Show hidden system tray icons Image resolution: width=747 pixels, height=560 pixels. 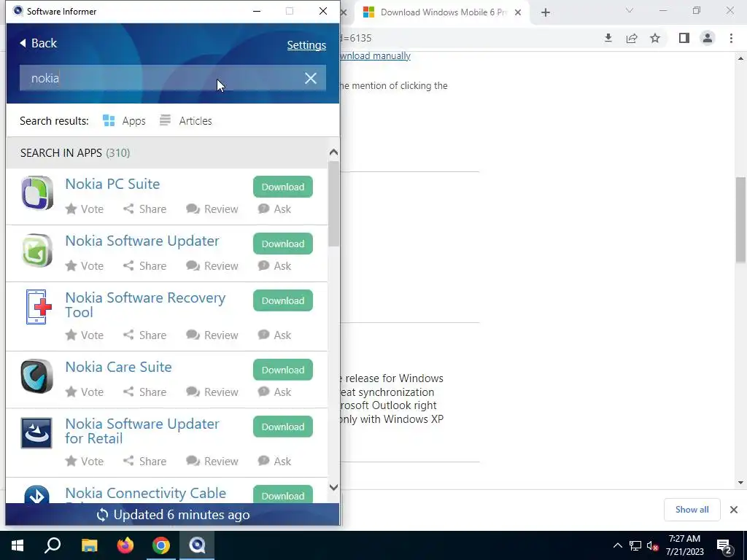617,545
